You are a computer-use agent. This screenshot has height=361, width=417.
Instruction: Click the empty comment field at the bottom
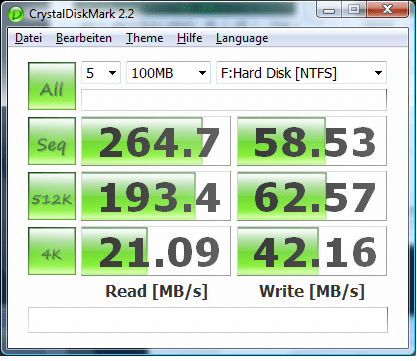coord(208,320)
